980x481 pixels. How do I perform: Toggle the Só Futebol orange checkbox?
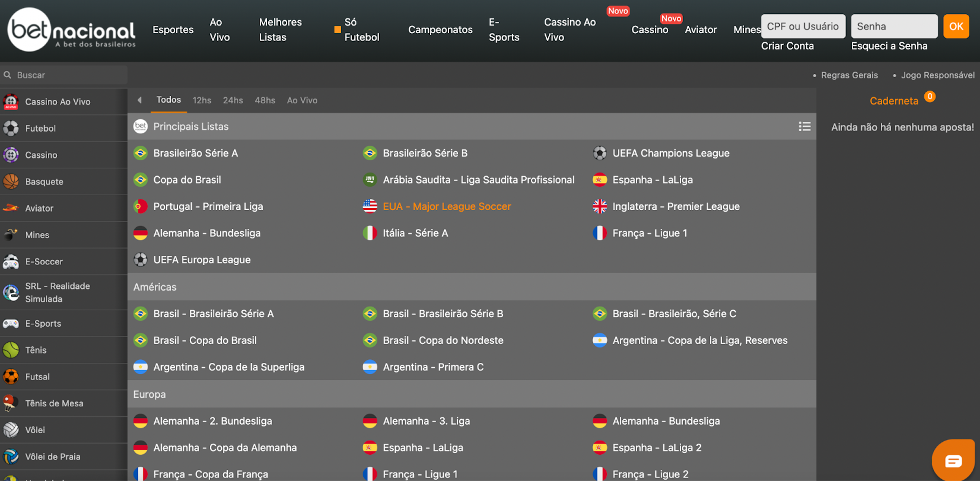coord(337,29)
